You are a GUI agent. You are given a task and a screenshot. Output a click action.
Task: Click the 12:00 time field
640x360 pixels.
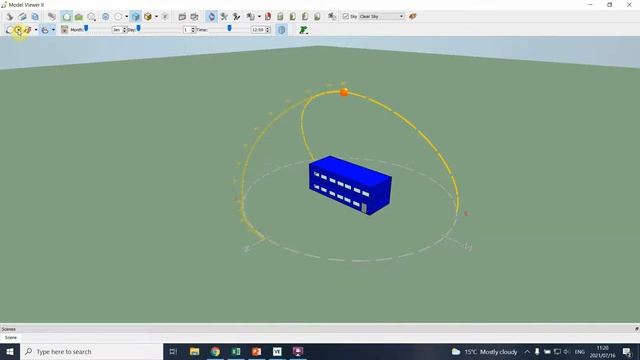pos(258,30)
